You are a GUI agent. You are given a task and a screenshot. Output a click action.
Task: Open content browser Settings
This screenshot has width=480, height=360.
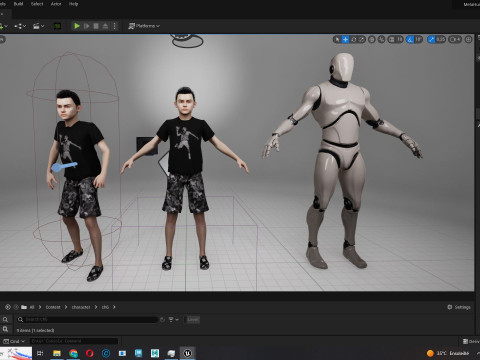click(x=459, y=307)
